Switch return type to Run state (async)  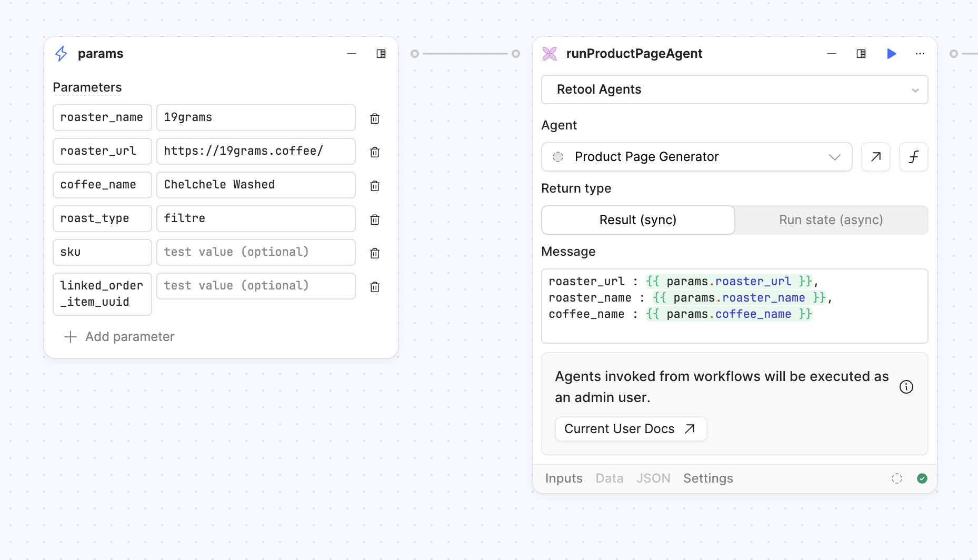pyautogui.click(x=831, y=220)
